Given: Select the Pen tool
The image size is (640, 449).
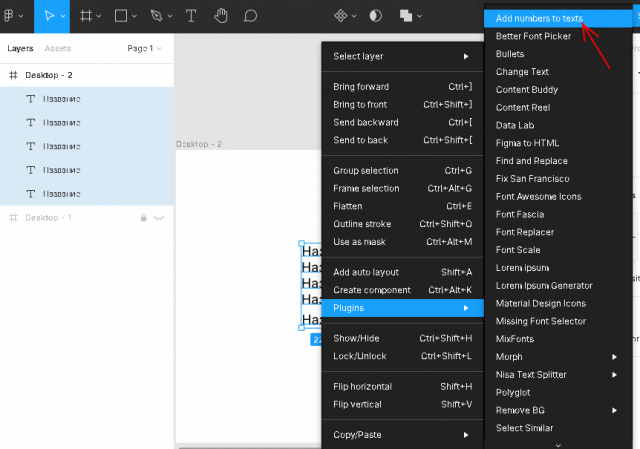Looking at the screenshot, I should coord(155,16).
